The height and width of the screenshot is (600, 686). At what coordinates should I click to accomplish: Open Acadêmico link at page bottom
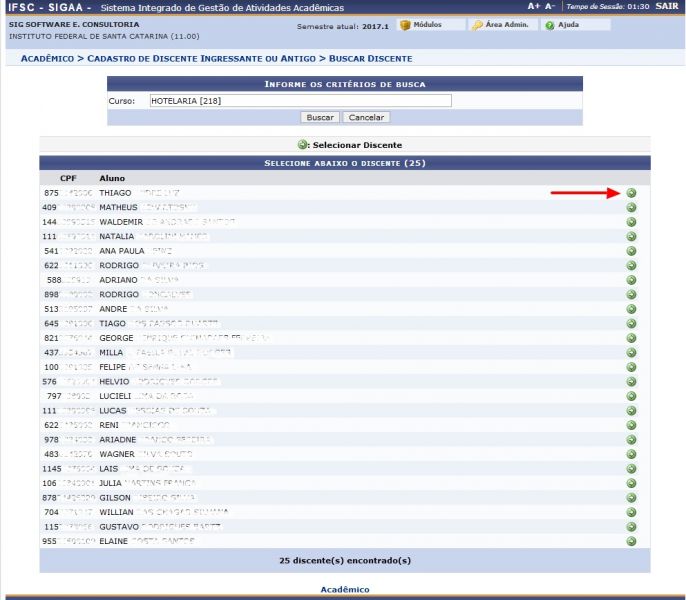(344, 589)
